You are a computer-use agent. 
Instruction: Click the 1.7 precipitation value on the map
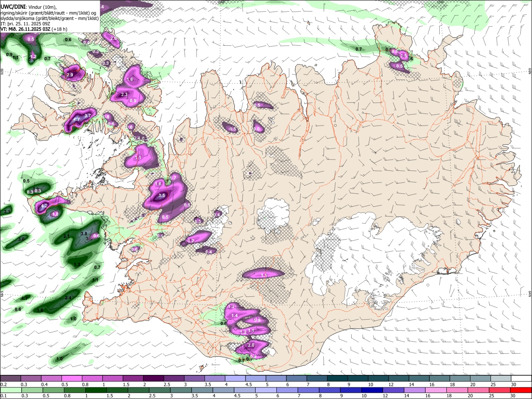click(x=25, y=298)
